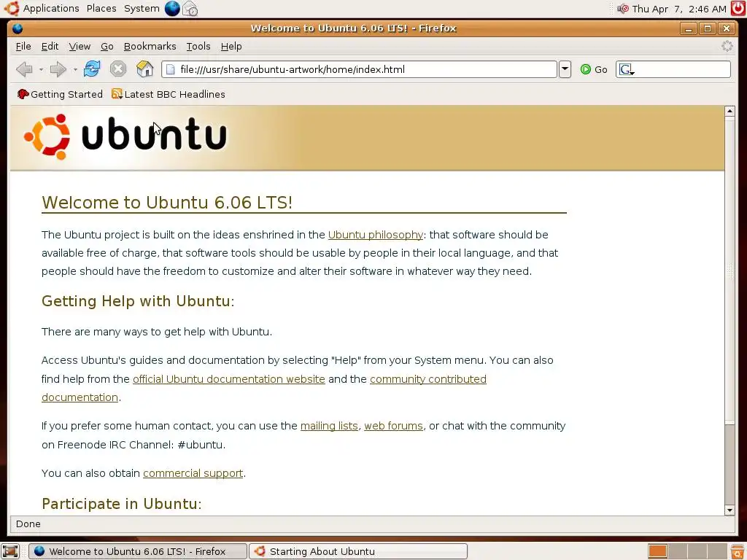Open the community contributed documentation link
Screen dimensions: 747x560
[427, 379]
